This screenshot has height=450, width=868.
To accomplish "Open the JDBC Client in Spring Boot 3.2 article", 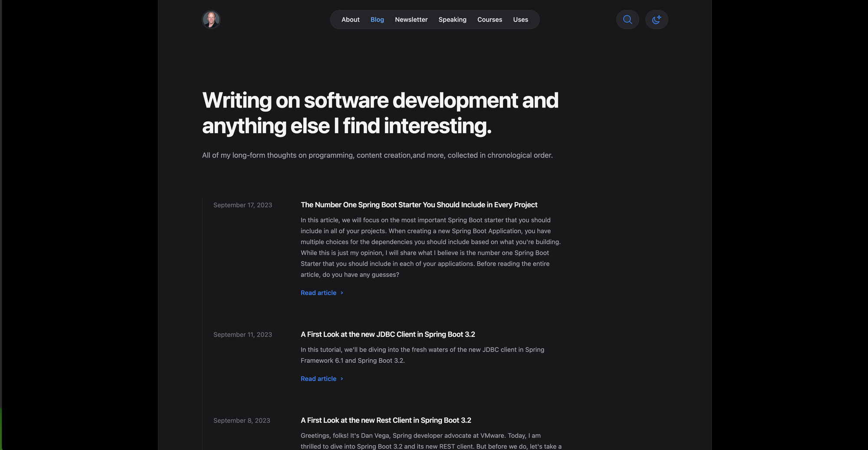I will click(388, 334).
